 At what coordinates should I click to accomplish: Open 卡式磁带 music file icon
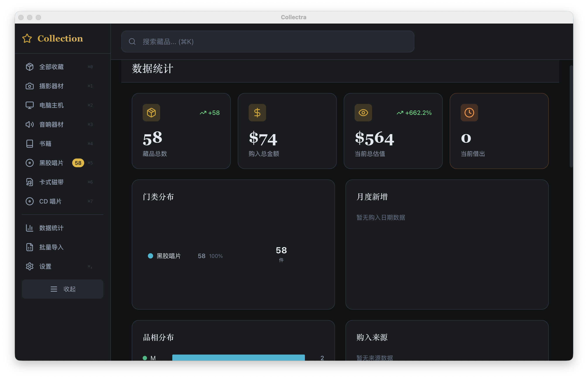click(x=29, y=182)
